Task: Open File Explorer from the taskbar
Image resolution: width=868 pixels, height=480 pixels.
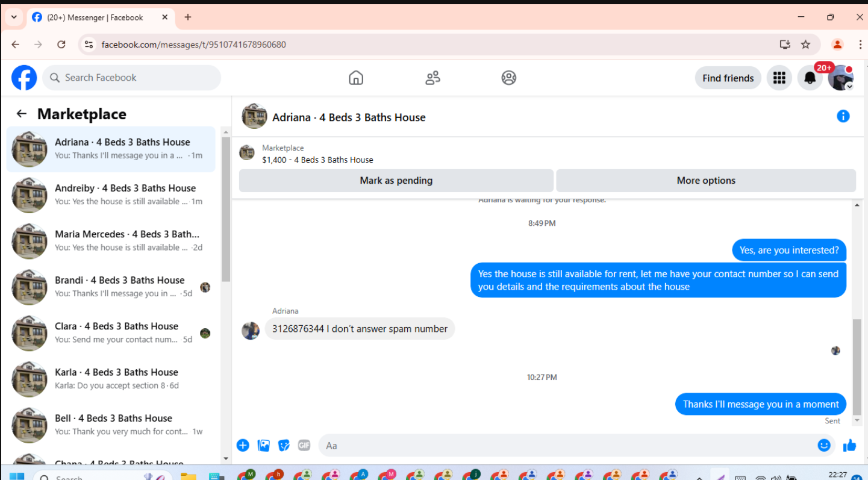Action: (189, 476)
